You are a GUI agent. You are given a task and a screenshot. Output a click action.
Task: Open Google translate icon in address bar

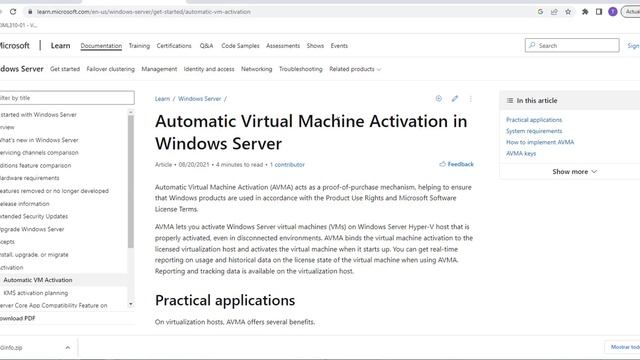(540, 12)
